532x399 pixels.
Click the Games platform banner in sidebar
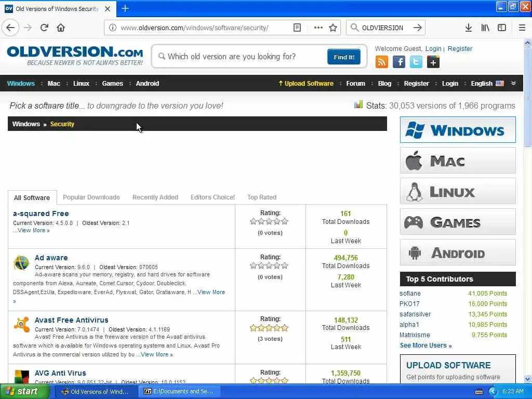(x=458, y=222)
